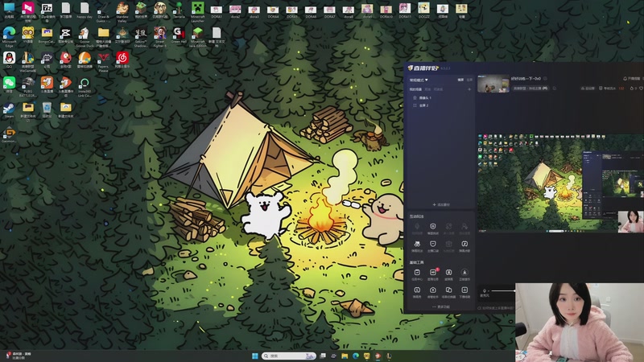The image size is (644, 362).
Task: Select the landscape layout tab beside the mode dropdown
Action: coord(460,80)
